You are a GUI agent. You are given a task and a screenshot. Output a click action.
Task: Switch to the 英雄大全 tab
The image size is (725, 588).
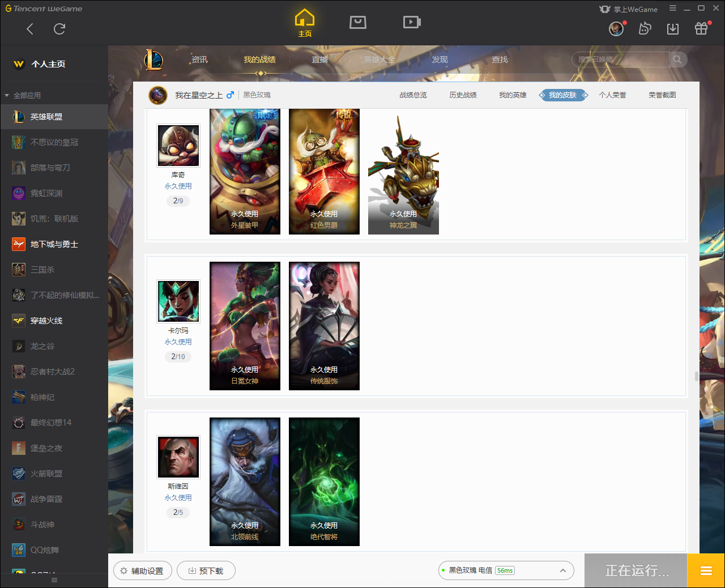pos(379,59)
